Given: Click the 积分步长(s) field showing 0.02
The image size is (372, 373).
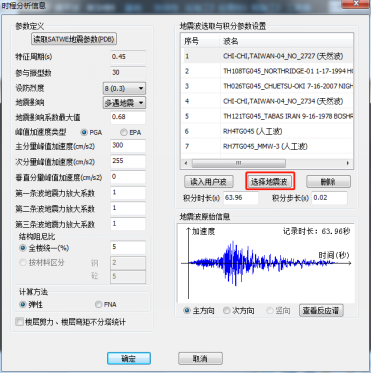Looking at the screenshot, I should click(x=329, y=198).
